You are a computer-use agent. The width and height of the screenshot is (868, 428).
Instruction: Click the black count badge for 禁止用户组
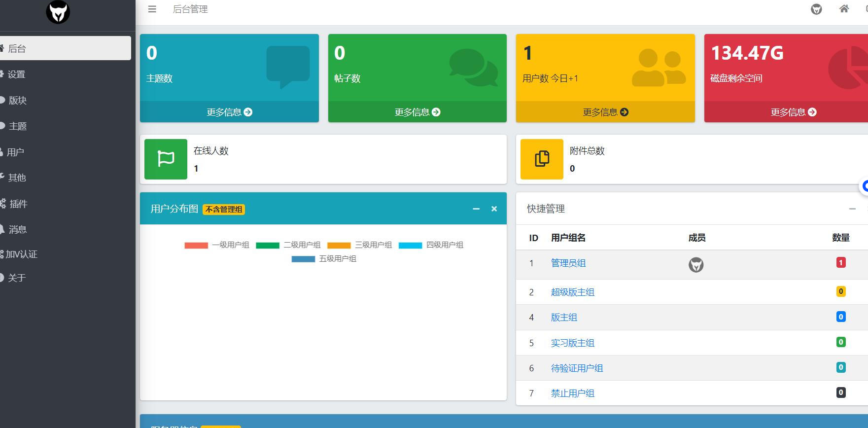pos(841,392)
